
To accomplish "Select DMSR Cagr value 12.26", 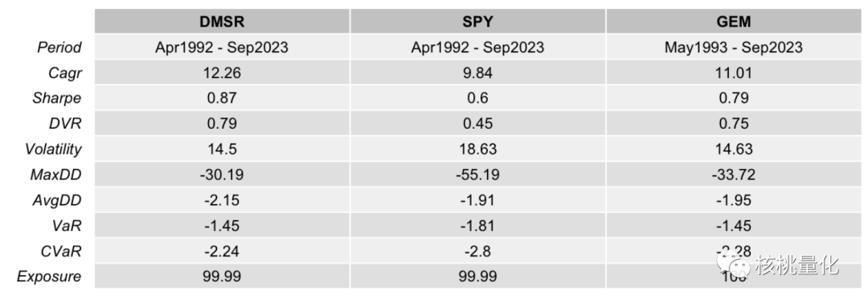I will 222,73.
